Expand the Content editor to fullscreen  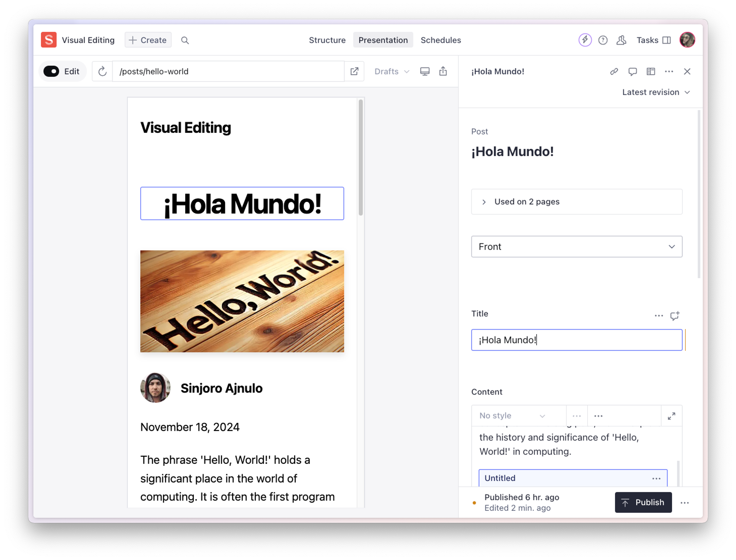(x=671, y=416)
